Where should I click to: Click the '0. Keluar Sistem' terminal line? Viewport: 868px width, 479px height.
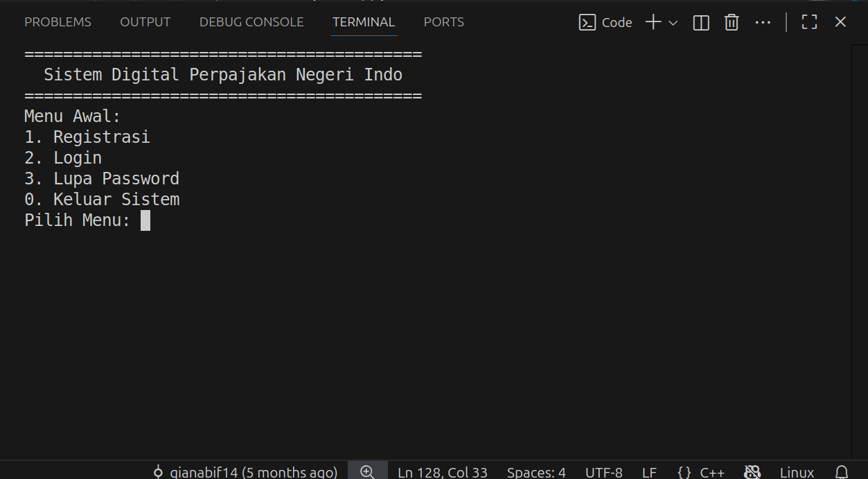pyautogui.click(x=102, y=200)
